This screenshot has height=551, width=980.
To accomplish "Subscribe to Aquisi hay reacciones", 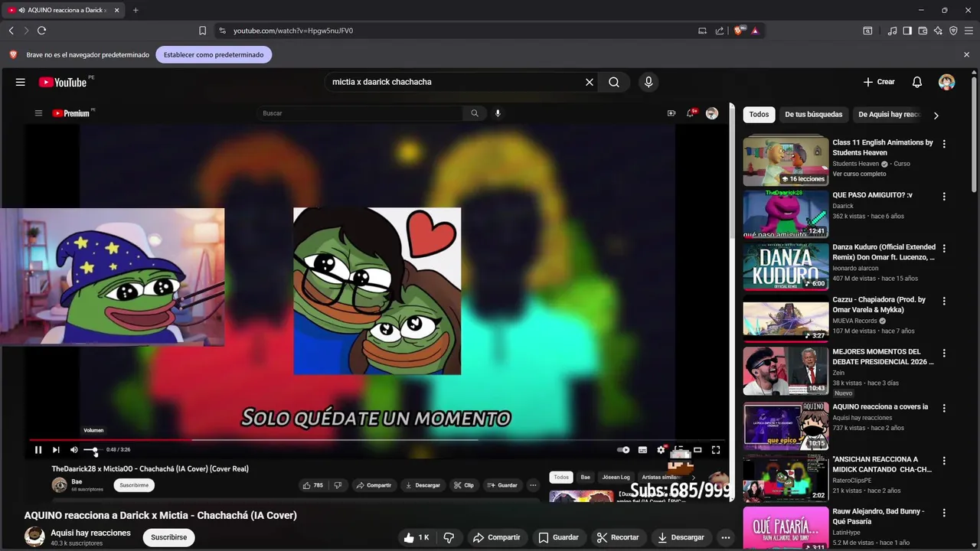I will click(x=169, y=537).
